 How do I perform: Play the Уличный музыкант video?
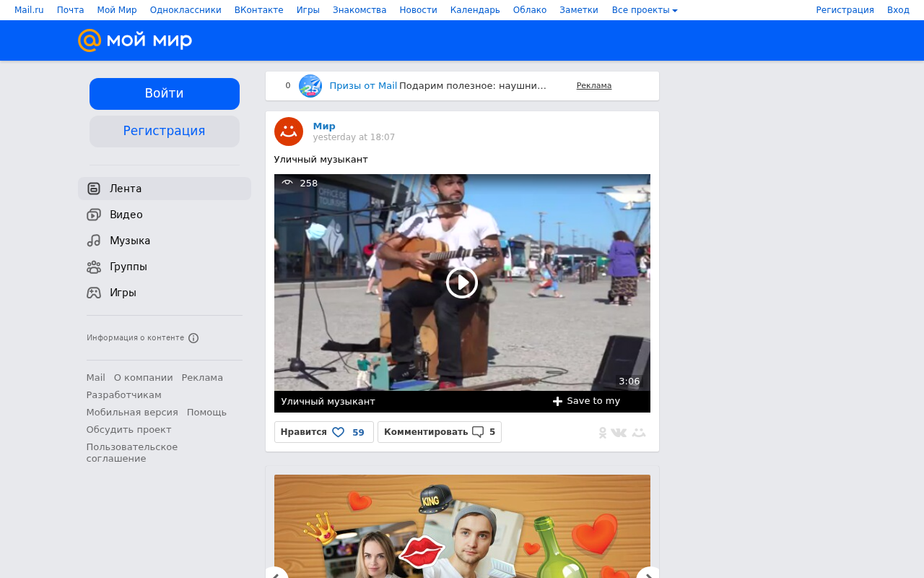tap(462, 282)
